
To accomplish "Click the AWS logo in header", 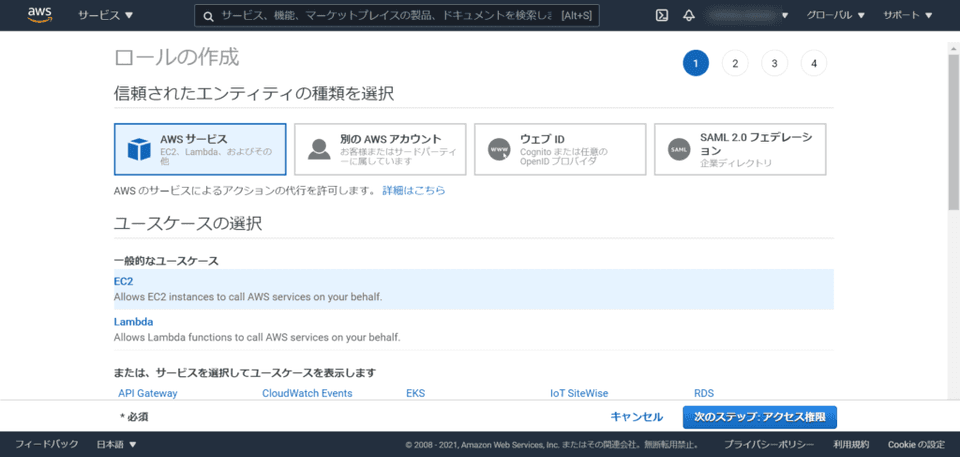I will 40,15.
